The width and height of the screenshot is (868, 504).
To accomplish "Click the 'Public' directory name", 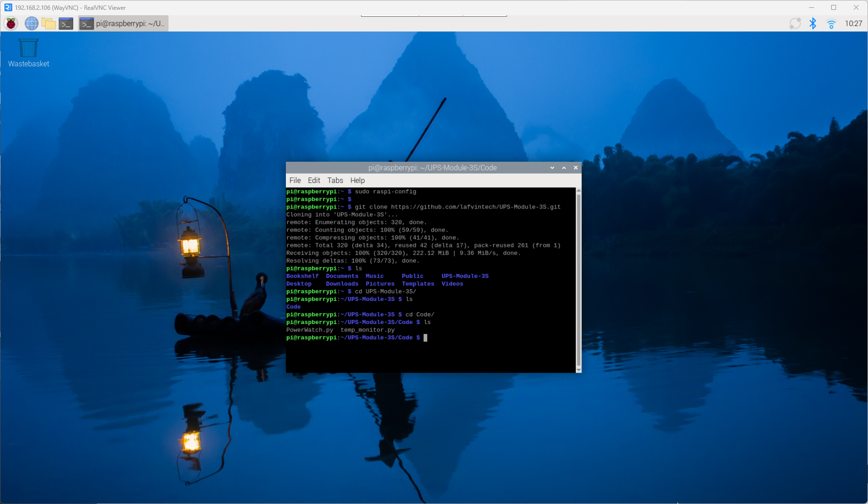I will [x=413, y=276].
